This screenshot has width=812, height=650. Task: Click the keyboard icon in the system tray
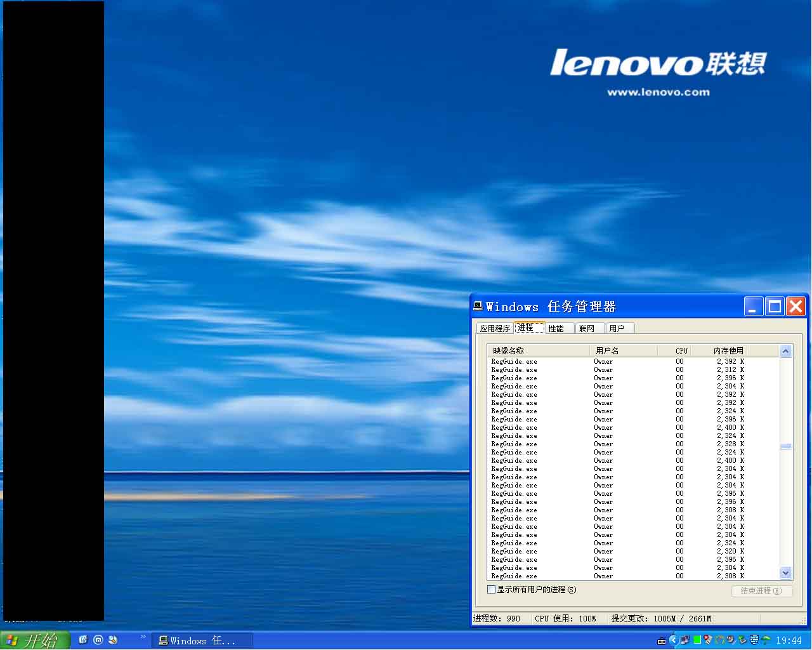click(x=662, y=641)
